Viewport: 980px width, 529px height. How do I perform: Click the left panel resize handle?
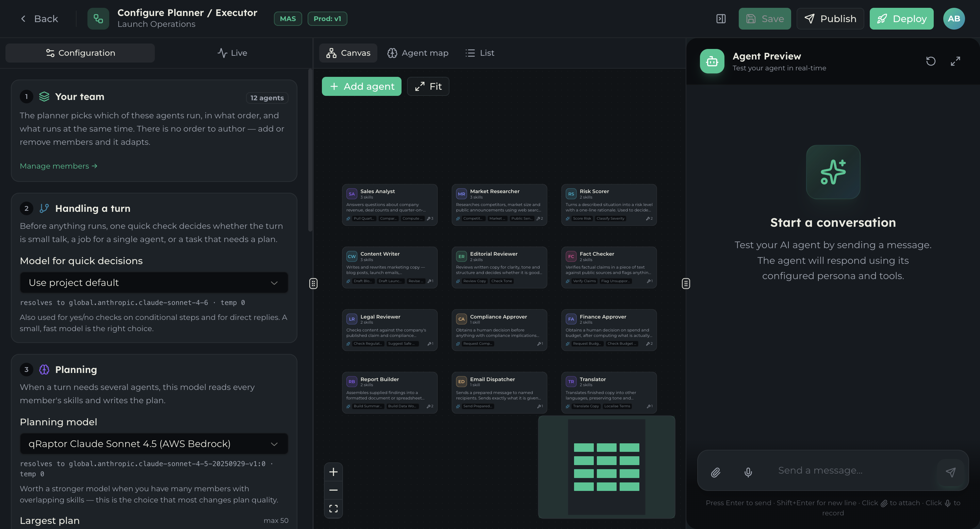[x=313, y=284]
